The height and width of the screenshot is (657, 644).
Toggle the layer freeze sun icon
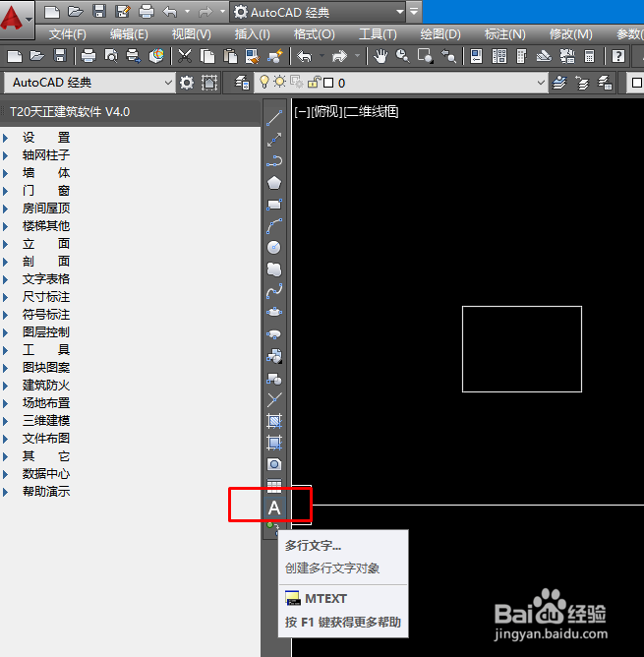(279, 82)
